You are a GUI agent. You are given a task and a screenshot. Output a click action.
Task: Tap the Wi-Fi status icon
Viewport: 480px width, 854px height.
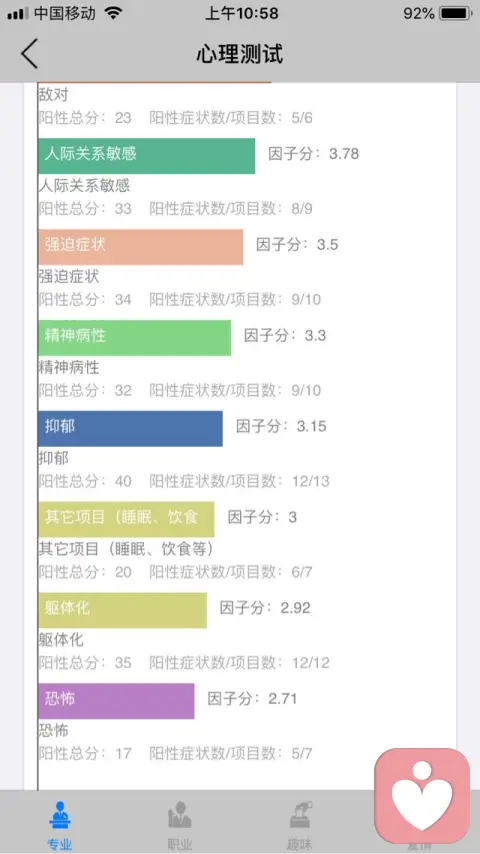coord(113,13)
